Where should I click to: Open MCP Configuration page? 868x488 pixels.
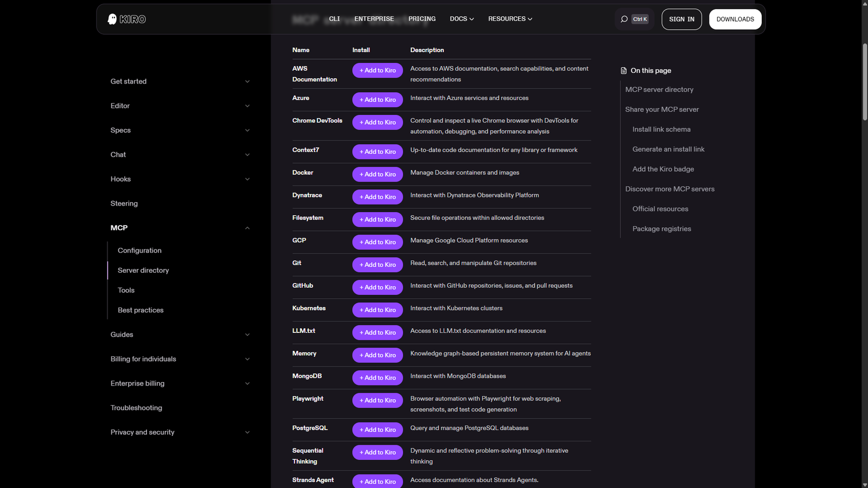tap(139, 251)
